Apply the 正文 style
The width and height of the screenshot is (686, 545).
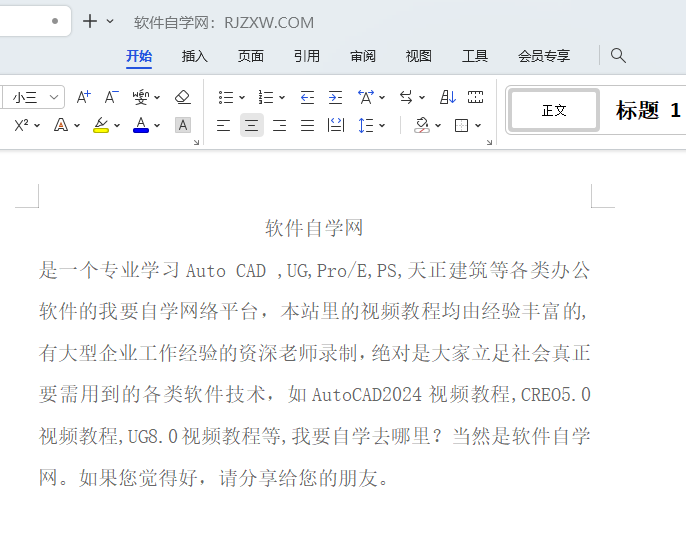click(x=554, y=110)
